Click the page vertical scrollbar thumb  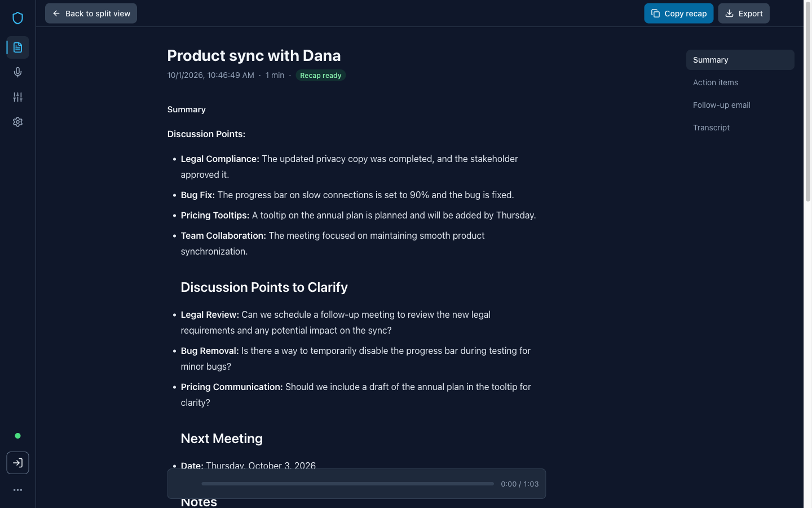(807, 102)
